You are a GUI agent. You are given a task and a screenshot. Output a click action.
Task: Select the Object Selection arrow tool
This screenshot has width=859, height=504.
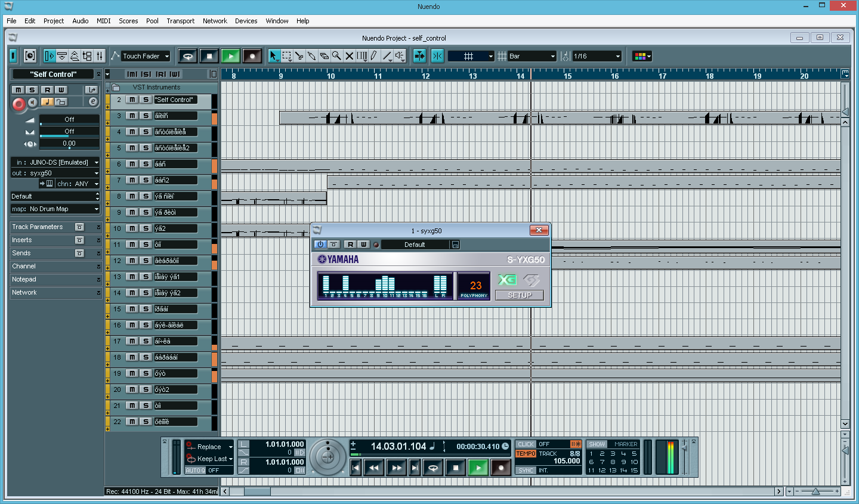pyautogui.click(x=274, y=56)
